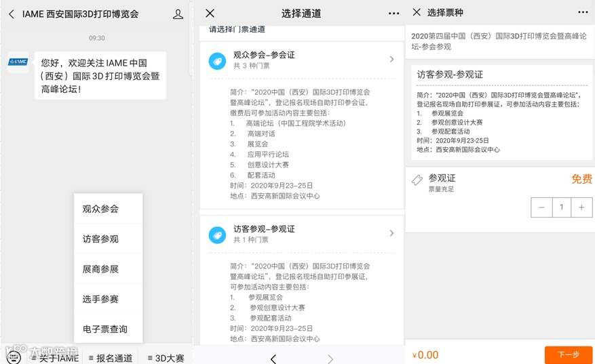The height and width of the screenshot is (364, 595).
Task: Tap 09:30 chat timestamp
Action: pyautogui.click(x=97, y=38)
